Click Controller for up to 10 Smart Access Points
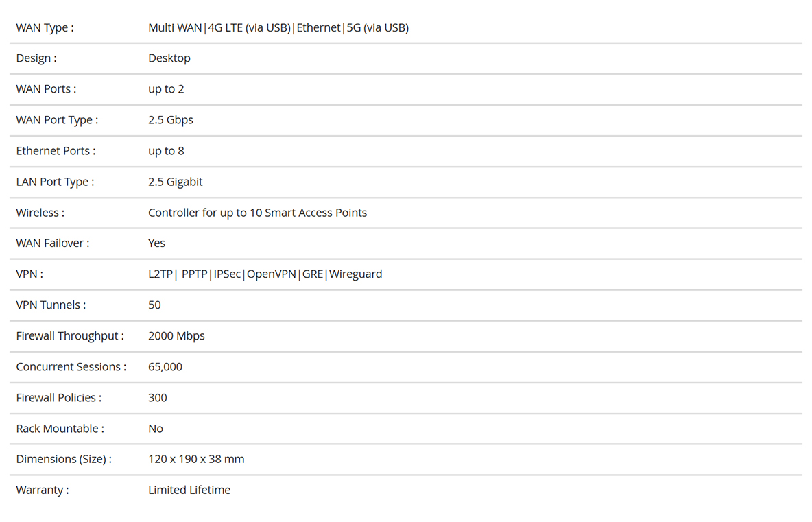Viewport: 812px width, 522px height. point(257,213)
